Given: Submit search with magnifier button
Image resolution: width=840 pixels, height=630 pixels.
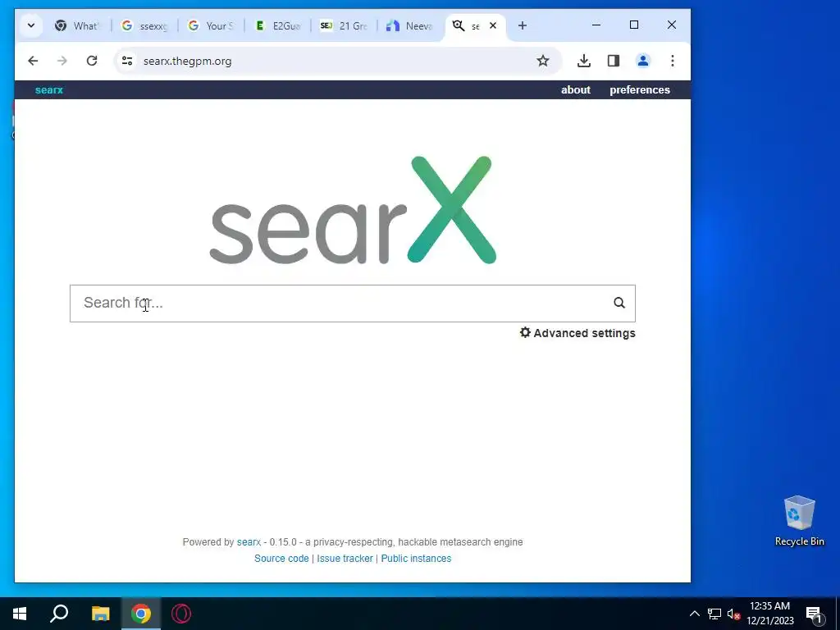Looking at the screenshot, I should click(619, 304).
